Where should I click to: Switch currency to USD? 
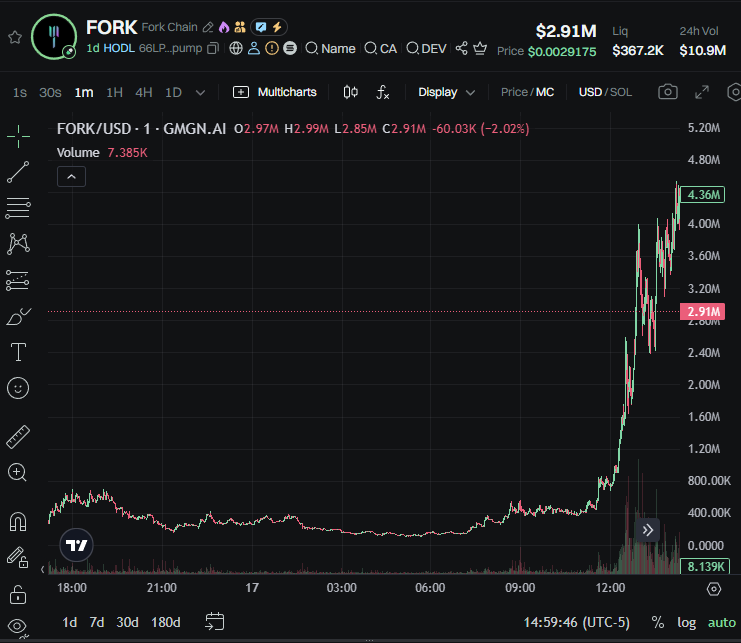coord(590,92)
